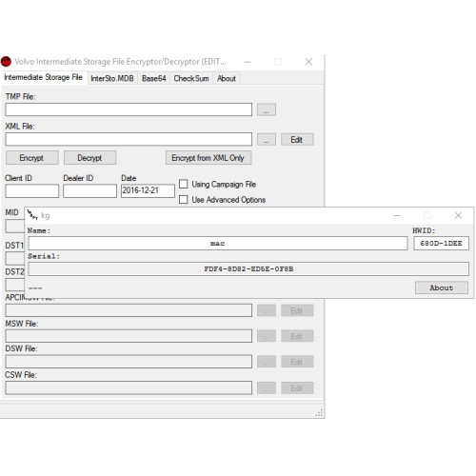The height and width of the screenshot is (476, 476).
Task: Click About button in kg window
Action: tap(442, 288)
